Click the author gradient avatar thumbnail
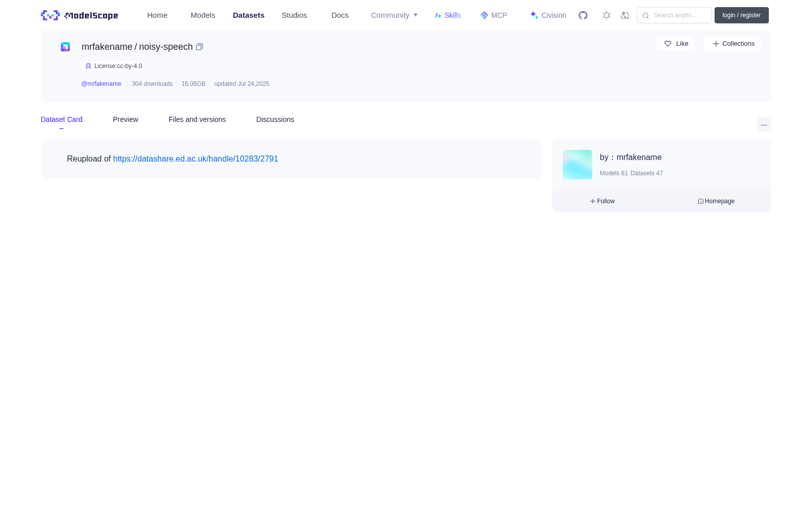This screenshot has width=812, height=508. point(578,165)
